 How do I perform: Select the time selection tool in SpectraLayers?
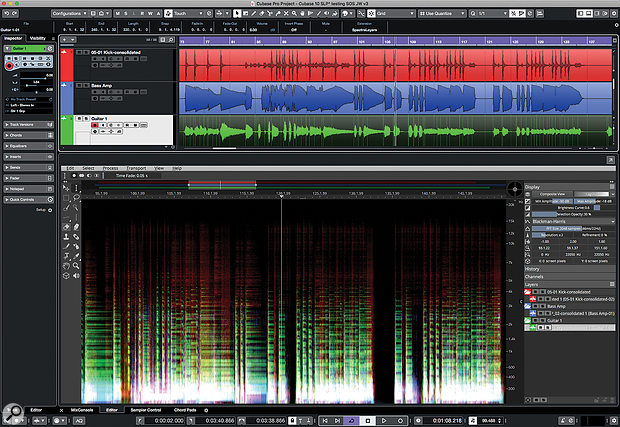click(x=76, y=188)
